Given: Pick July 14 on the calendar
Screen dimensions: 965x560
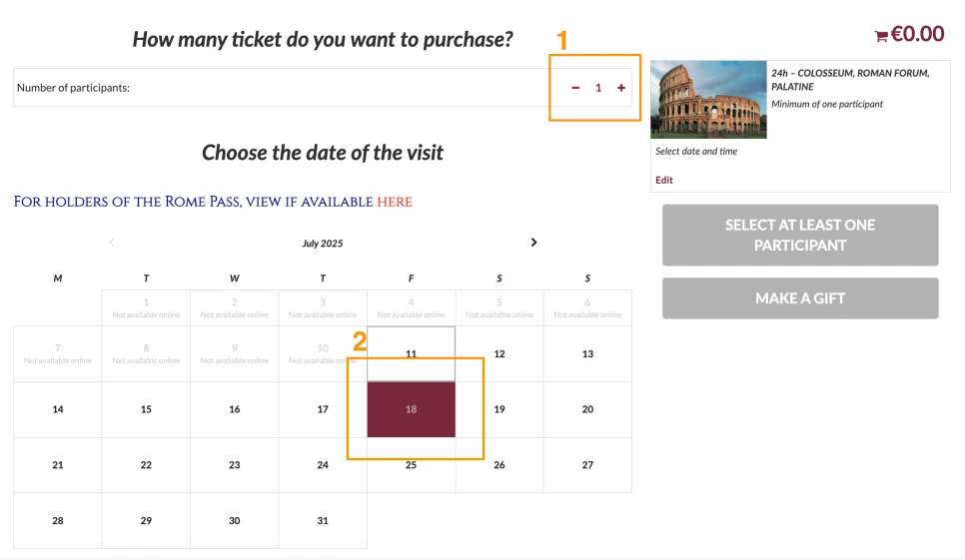Looking at the screenshot, I should click(x=58, y=409).
